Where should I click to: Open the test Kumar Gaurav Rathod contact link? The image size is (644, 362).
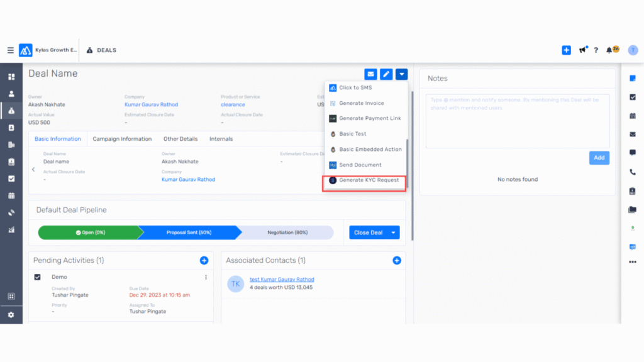(x=282, y=280)
